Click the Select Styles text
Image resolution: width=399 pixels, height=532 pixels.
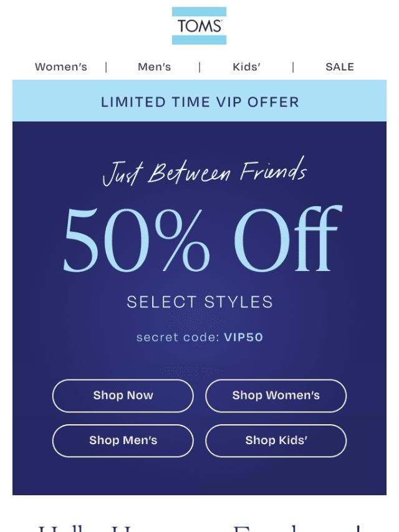click(x=199, y=302)
